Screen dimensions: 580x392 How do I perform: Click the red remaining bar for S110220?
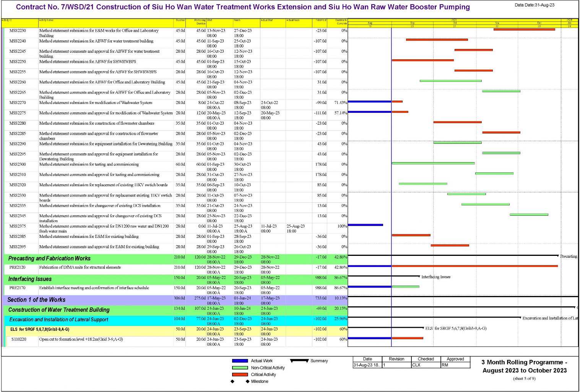click(408, 338)
